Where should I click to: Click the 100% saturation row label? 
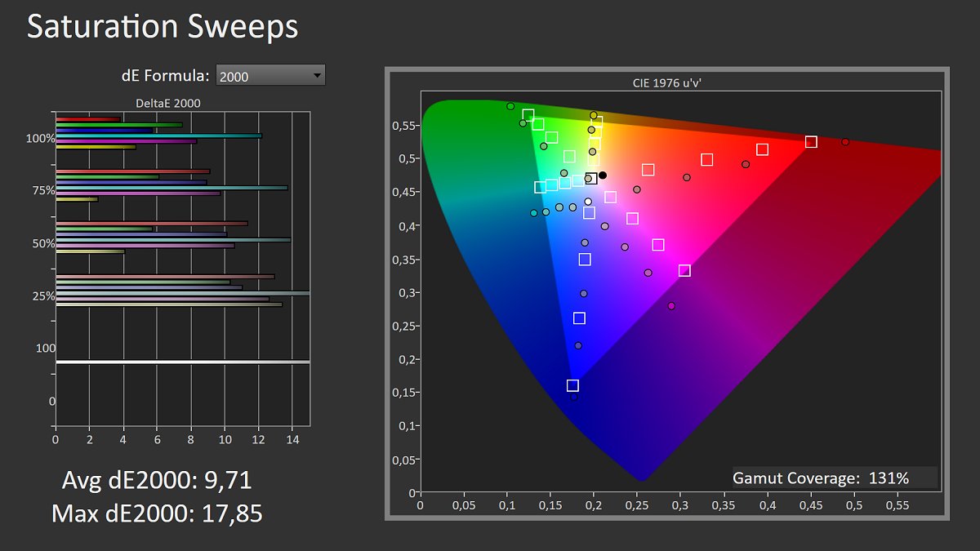pyautogui.click(x=41, y=139)
